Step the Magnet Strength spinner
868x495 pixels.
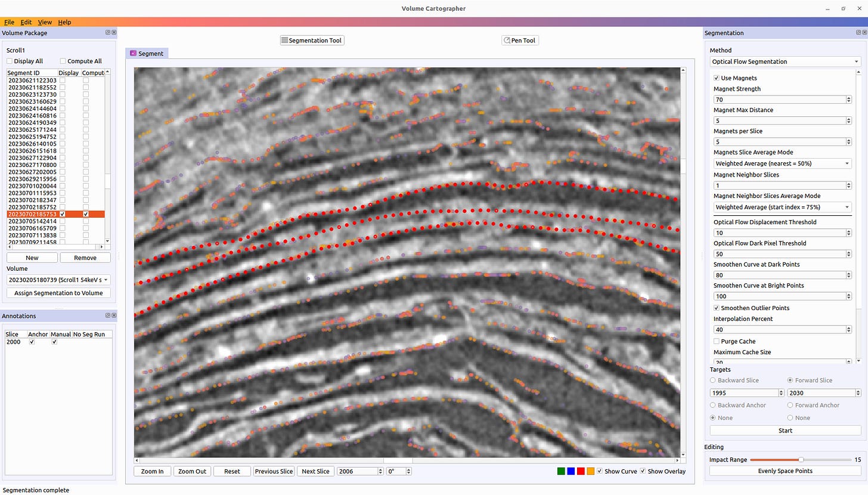[x=849, y=100]
